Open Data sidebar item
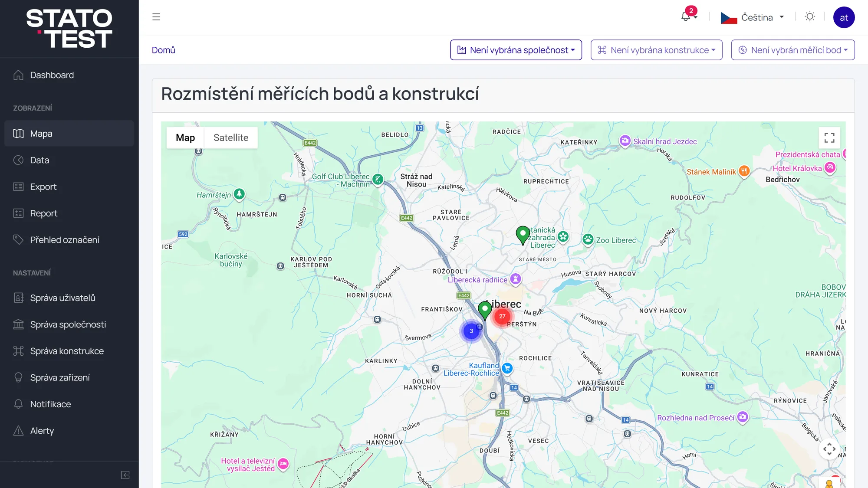868x488 pixels. pyautogui.click(x=69, y=160)
